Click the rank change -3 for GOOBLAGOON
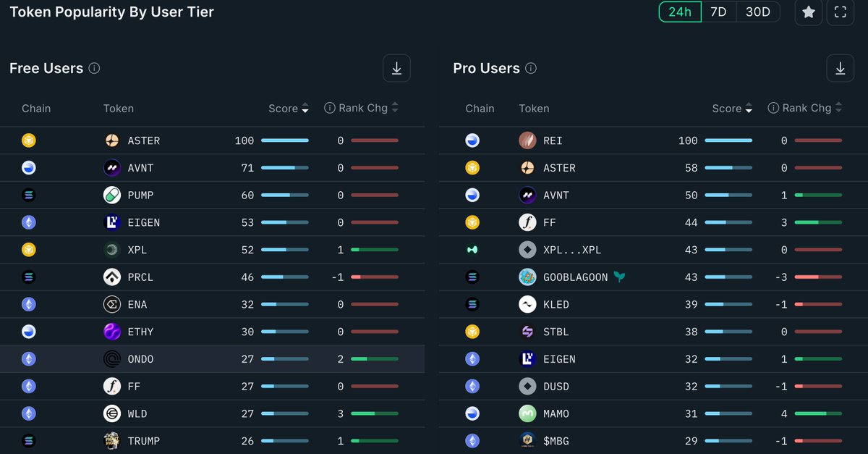This screenshot has width=868, height=454. (780, 277)
